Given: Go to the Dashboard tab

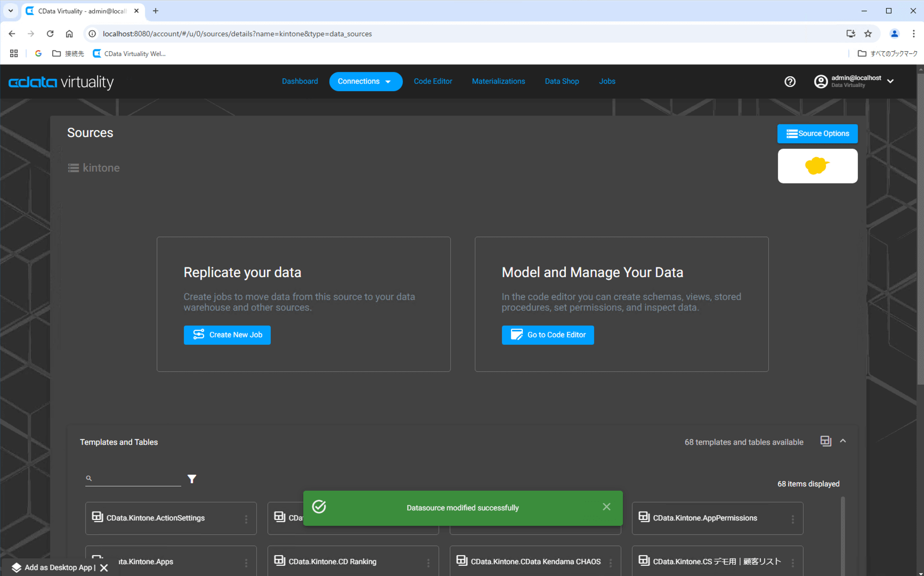Looking at the screenshot, I should tap(300, 82).
